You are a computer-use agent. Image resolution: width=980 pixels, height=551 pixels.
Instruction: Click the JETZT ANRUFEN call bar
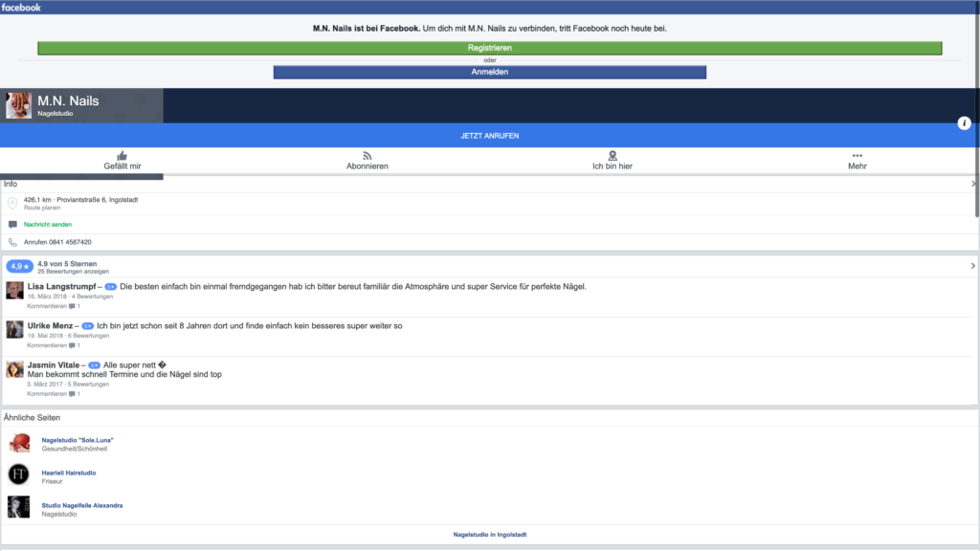pos(489,136)
